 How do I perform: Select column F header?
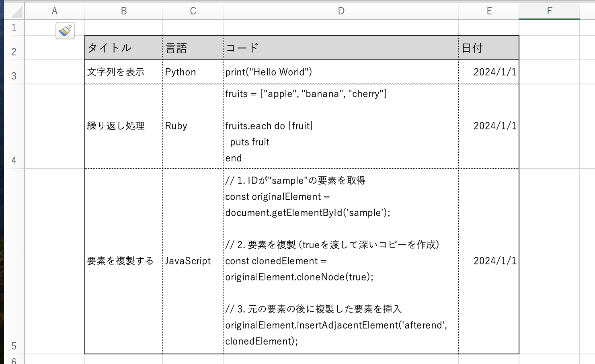tap(549, 10)
